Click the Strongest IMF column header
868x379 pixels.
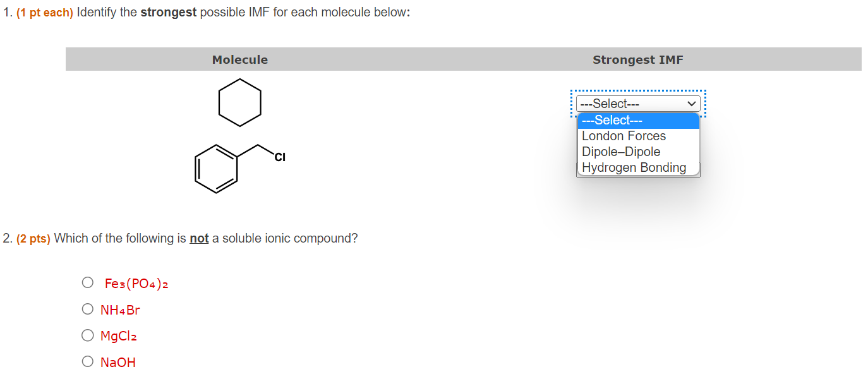click(x=637, y=59)
